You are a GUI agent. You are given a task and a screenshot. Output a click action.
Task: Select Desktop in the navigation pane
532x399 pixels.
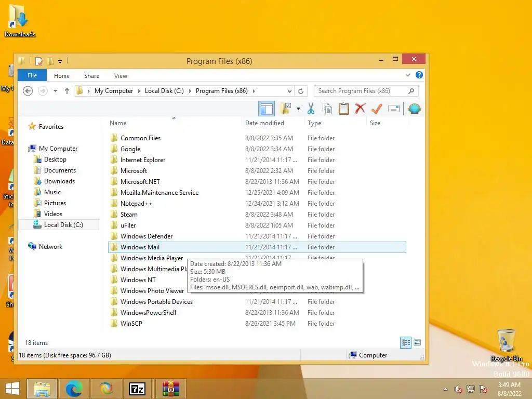point(55,159)
